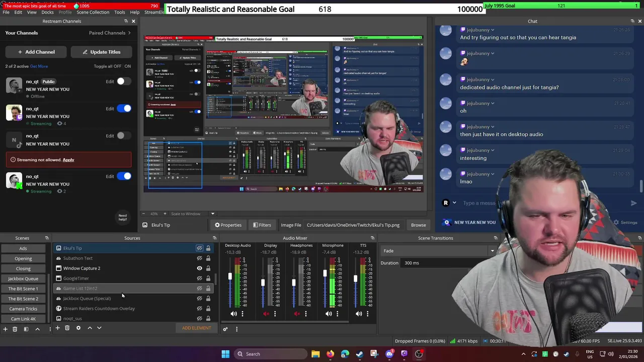This screenshot has width=644, height=362.
Task: Open Microphone three-dot options menu
Action: tap(337, 314)
